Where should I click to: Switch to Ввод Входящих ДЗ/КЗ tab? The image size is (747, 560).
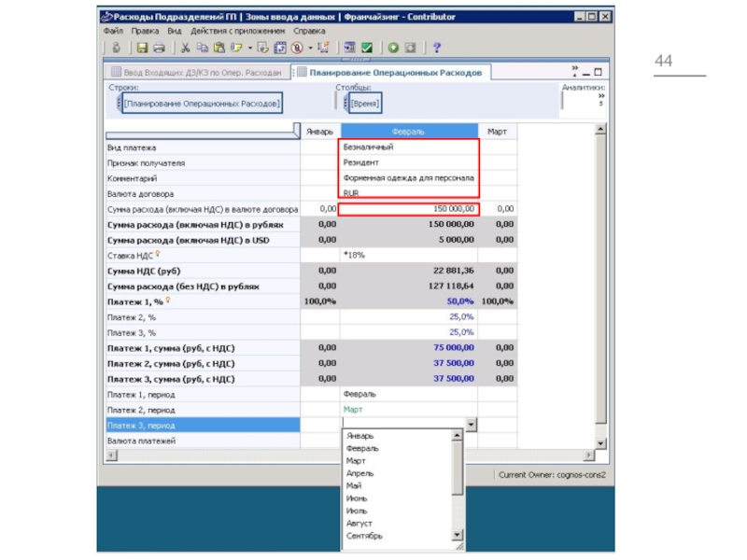[x=195, y=72]
